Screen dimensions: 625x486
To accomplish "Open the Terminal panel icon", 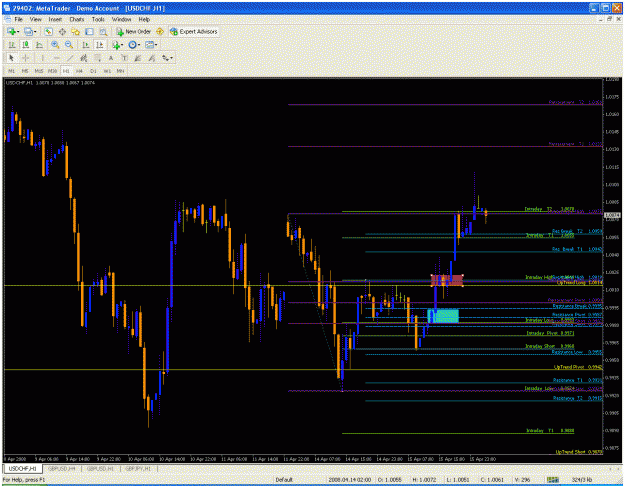I will [89, 31].
